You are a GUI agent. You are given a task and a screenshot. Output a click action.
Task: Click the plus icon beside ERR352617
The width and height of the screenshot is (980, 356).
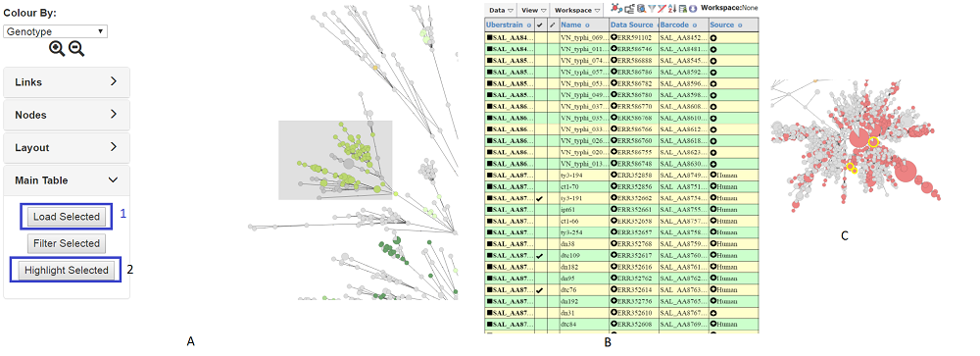(x=613, y=255)
